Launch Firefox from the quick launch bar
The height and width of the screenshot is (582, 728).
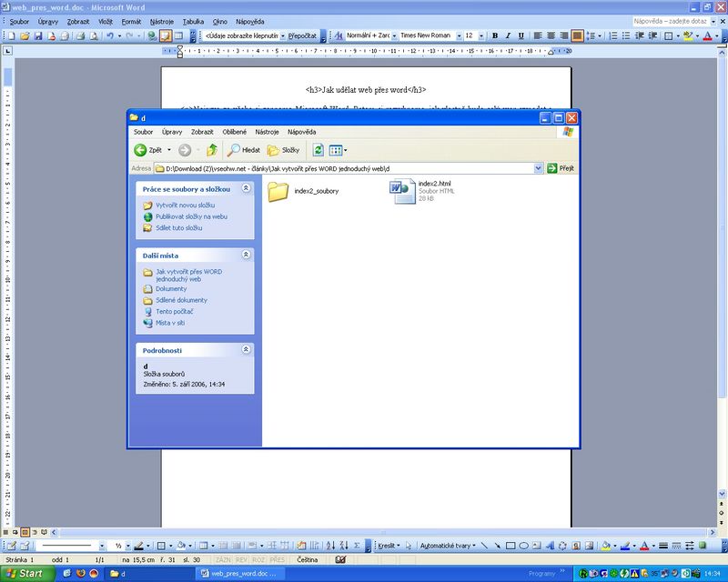click(80, 574)
